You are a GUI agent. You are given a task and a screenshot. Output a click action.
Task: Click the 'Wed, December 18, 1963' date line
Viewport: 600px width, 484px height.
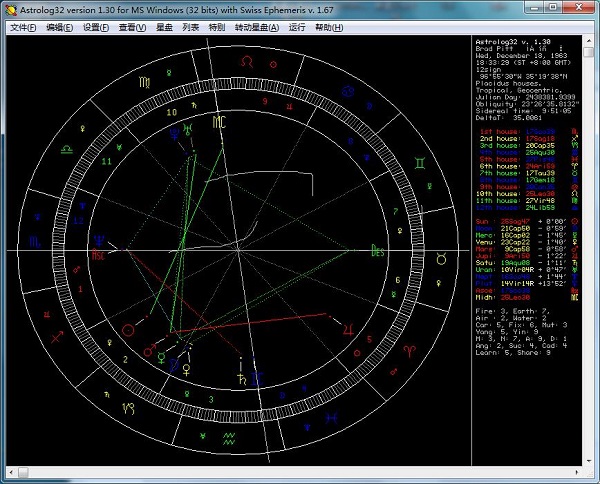tap(521, 55)
